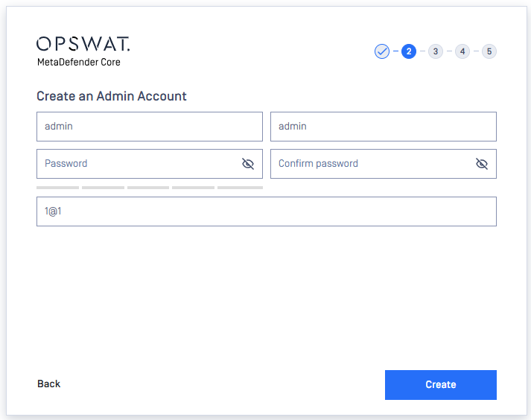The width and height of the screenshot is (531, 420).
Task: Jump to wizard step 4 circle
Action: 462,51
